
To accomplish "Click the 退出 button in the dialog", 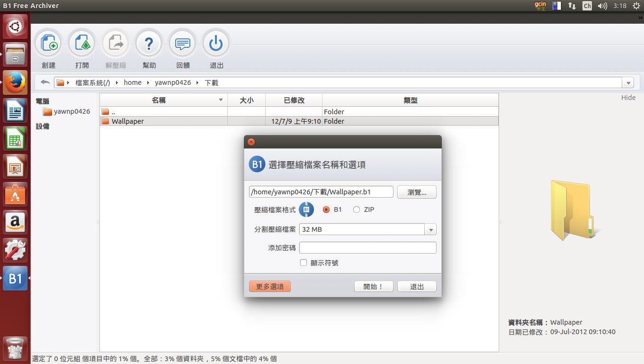I will point(417,287).
